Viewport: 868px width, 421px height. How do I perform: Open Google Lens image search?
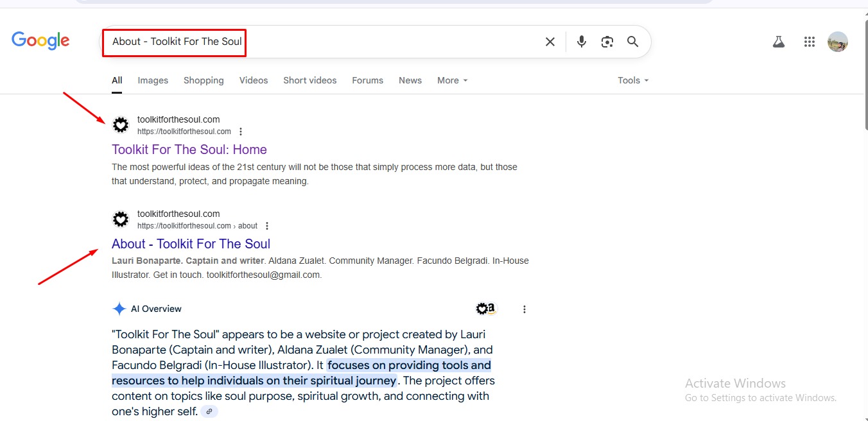click(x=607, y=42)
